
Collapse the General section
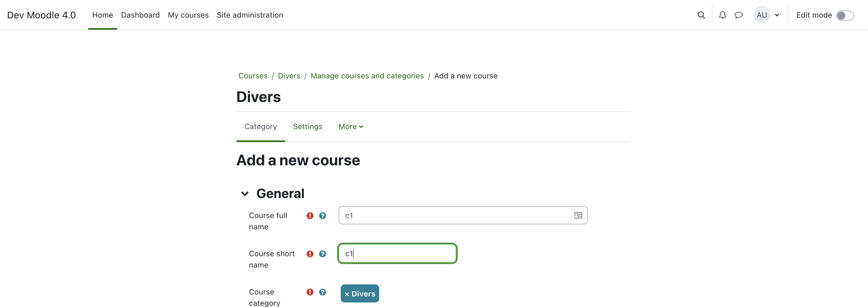[245, 193]
